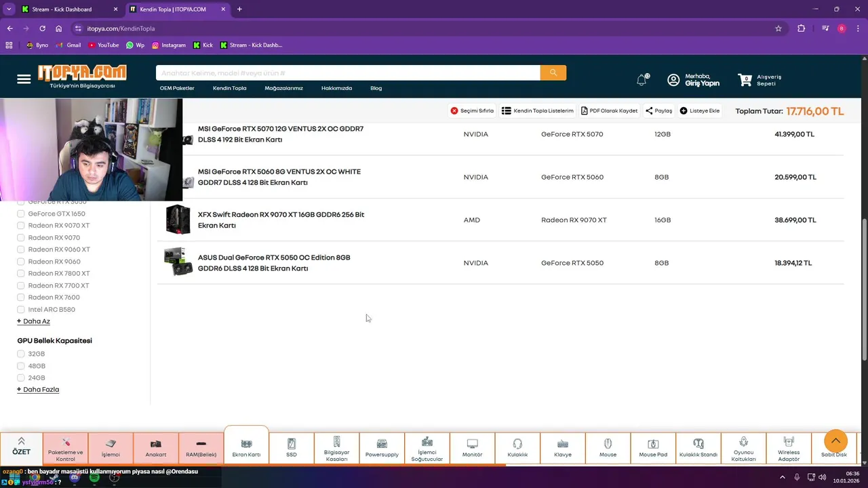Check the Radeon RX 7800 XT filter
The width and height of the screenshot is (868, 488).
[x=21, y=274]
